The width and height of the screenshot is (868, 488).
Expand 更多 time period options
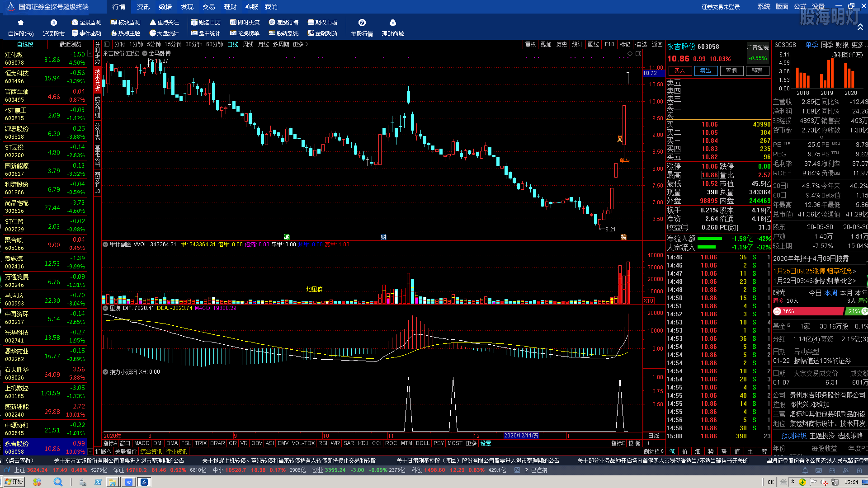pos(300,44)
